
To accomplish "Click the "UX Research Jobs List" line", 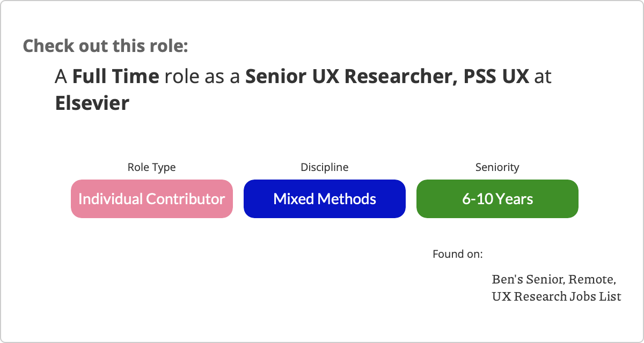I will 557,296.
